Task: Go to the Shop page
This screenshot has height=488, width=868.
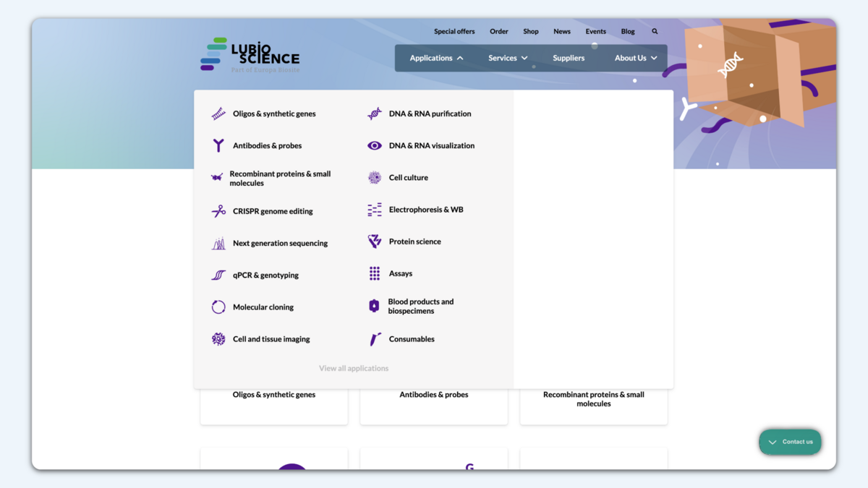Action: pos(531,32)
